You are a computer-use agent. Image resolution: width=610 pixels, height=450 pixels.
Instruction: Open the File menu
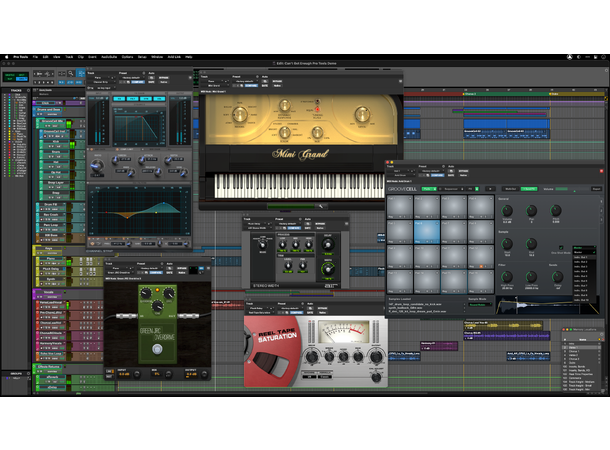coord(35,57)
